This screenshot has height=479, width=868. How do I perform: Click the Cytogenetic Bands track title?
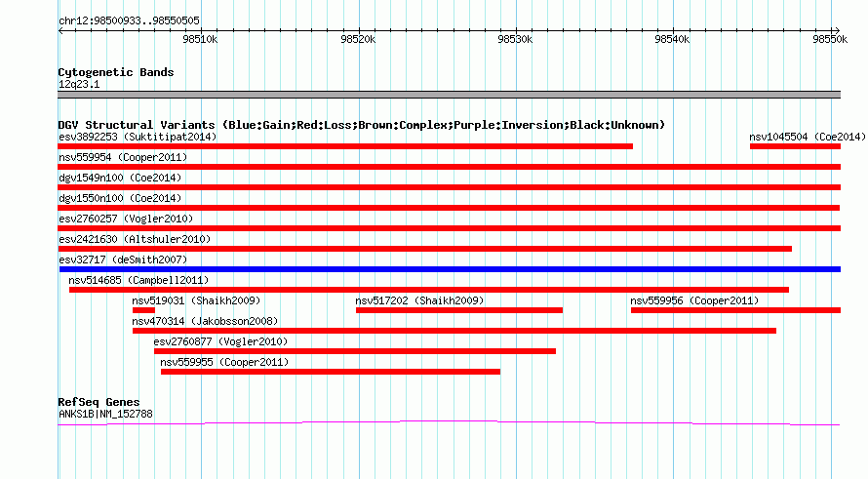(116, 72)
